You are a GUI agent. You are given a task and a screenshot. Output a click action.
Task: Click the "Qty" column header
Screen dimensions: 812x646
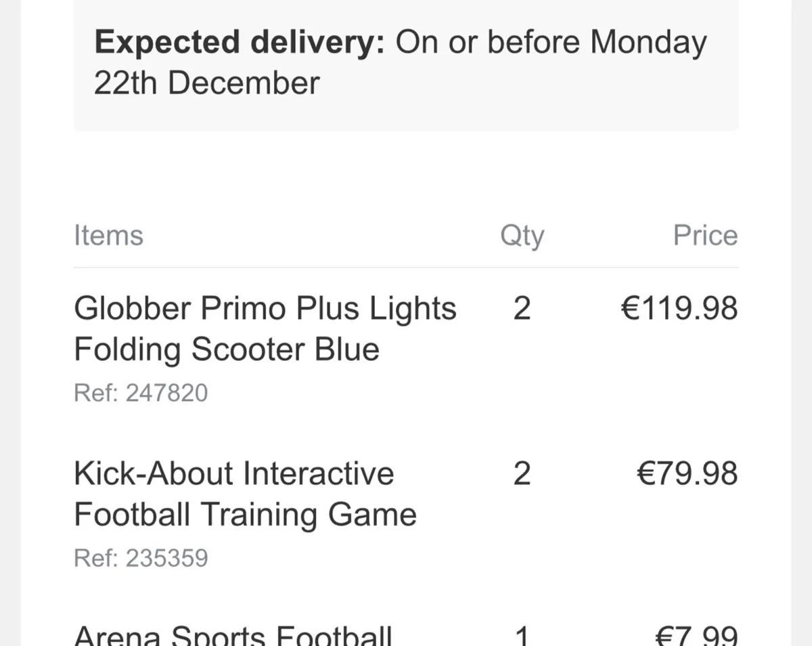point(522,236)
